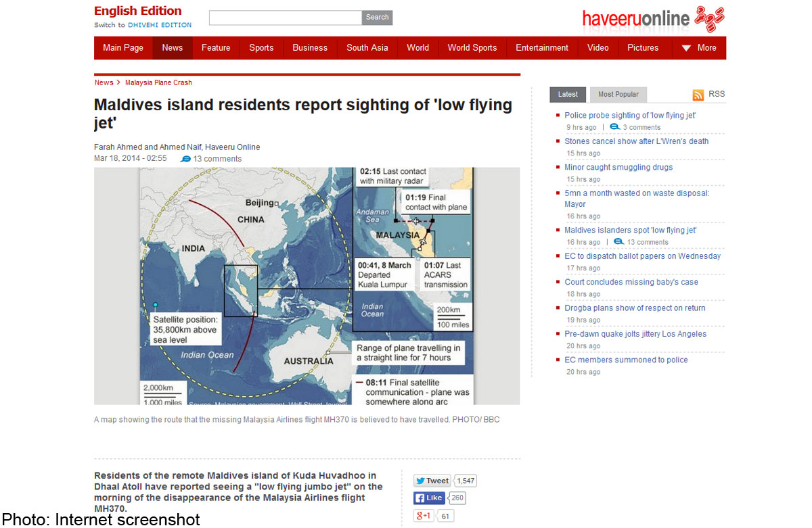Viewport: 812px width, 528px height.
Task: Click the Google +1 count 61
Action: pos(445,516)
